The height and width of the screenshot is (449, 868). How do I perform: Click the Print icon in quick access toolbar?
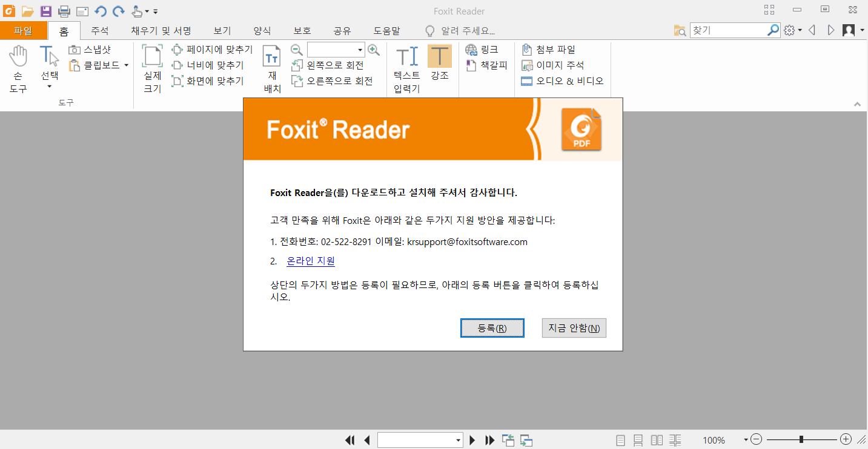click(x=64, y=11)
